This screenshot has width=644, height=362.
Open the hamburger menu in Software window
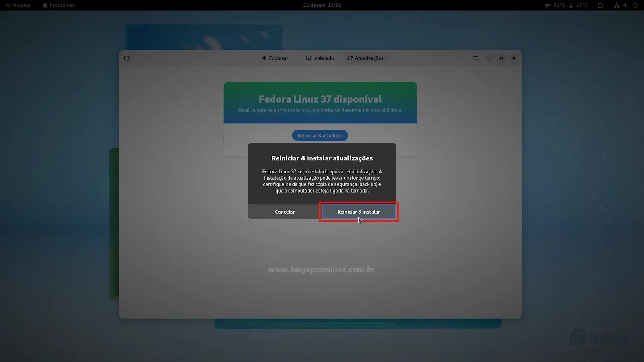point(475,58)
